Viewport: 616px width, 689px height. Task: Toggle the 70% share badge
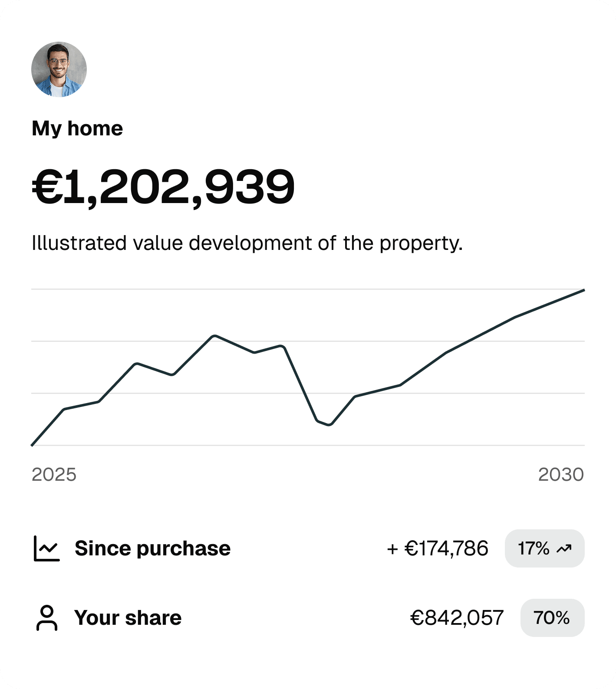[552, 617]
